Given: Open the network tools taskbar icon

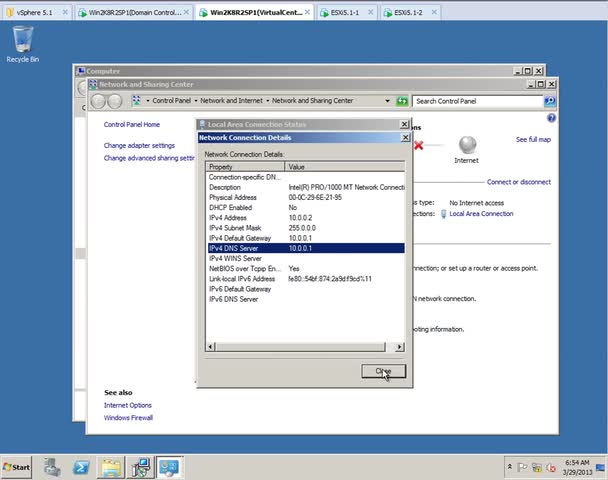Looking at the screenshot, I should [140, 467].
